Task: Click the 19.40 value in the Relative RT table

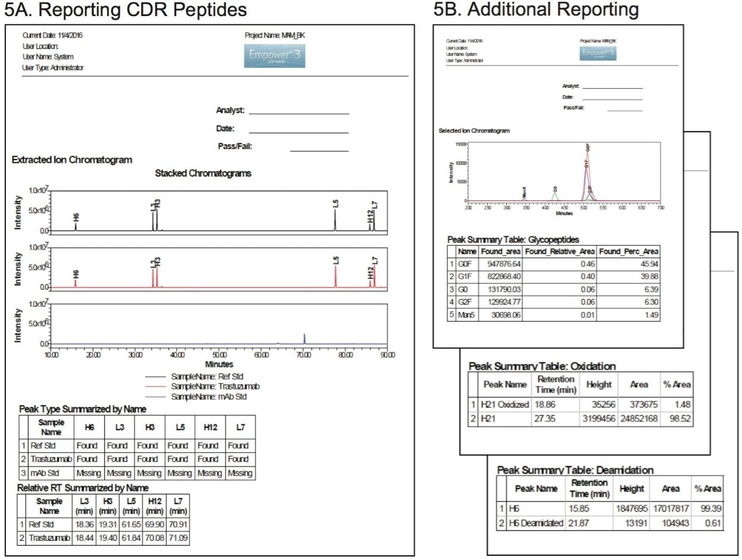Action: click(x=107, y=539)
